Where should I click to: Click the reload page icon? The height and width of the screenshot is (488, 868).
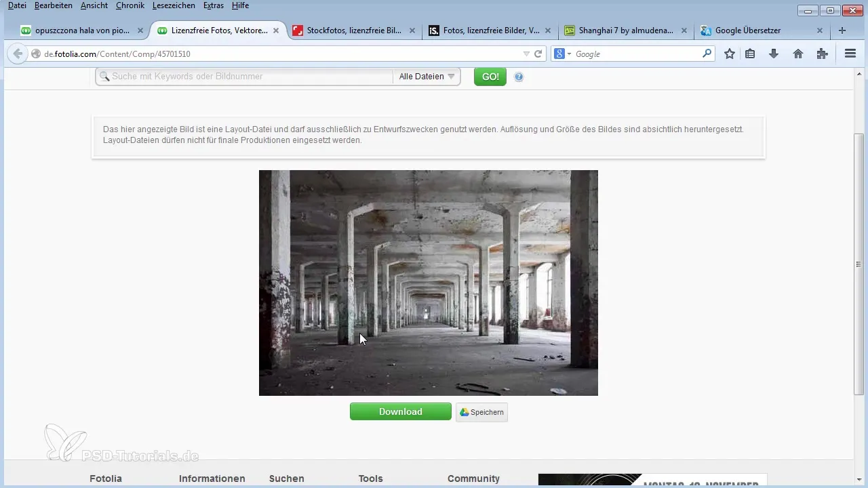tap(538, 54)
